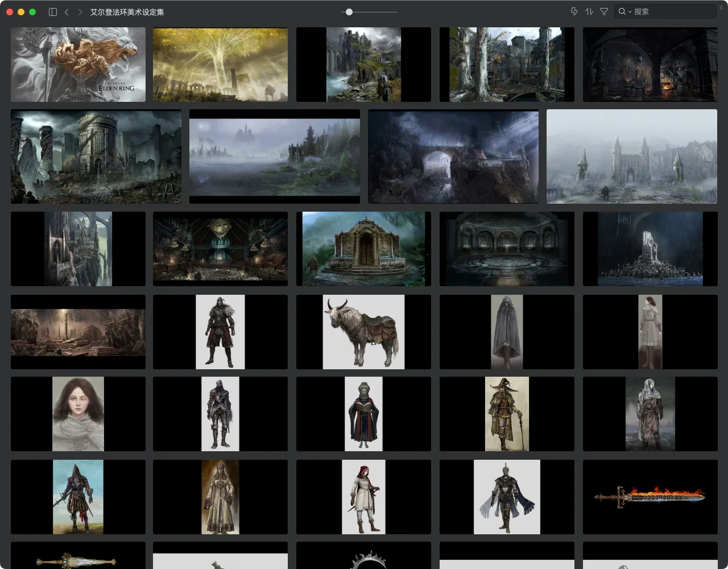Select the armored warrior on blue sky thumbnail
Image resolution: width=728 pixels, height=569 pixels.
pos(78,497)
